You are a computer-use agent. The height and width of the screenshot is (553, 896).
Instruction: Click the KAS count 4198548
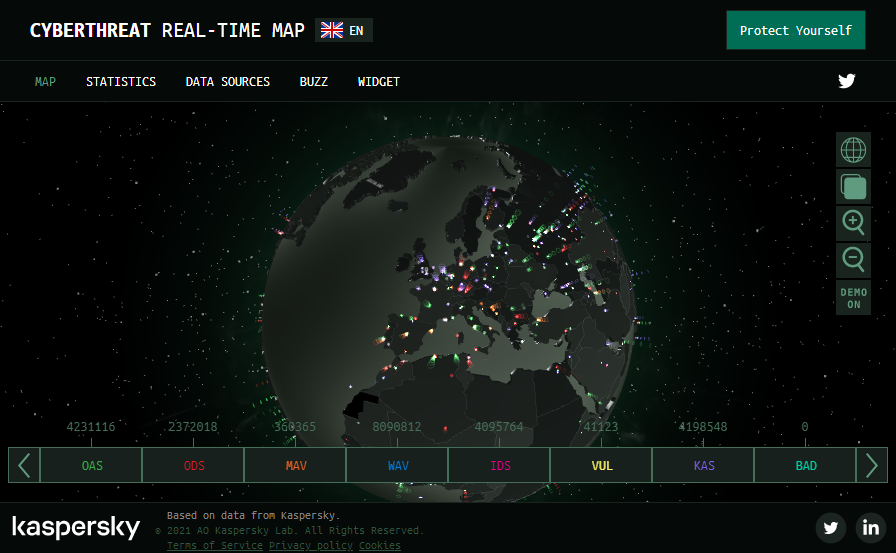point(703,427)
